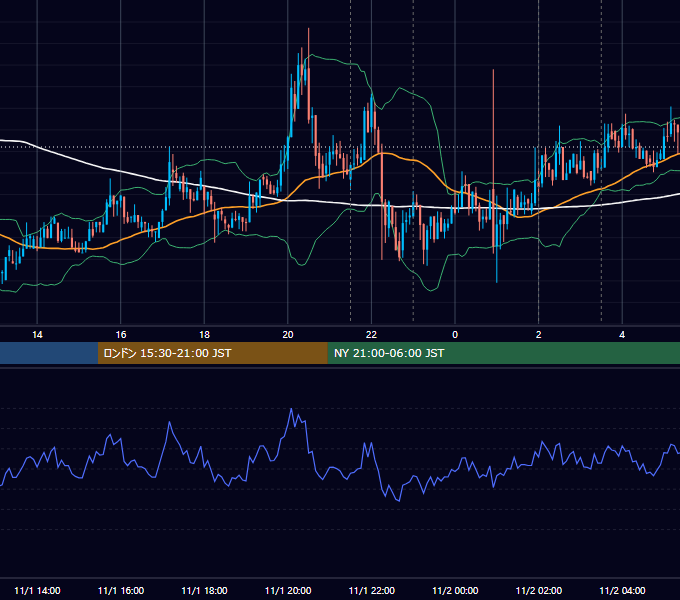Click the 11/1 20:00 date label

(x=288, y=590)
